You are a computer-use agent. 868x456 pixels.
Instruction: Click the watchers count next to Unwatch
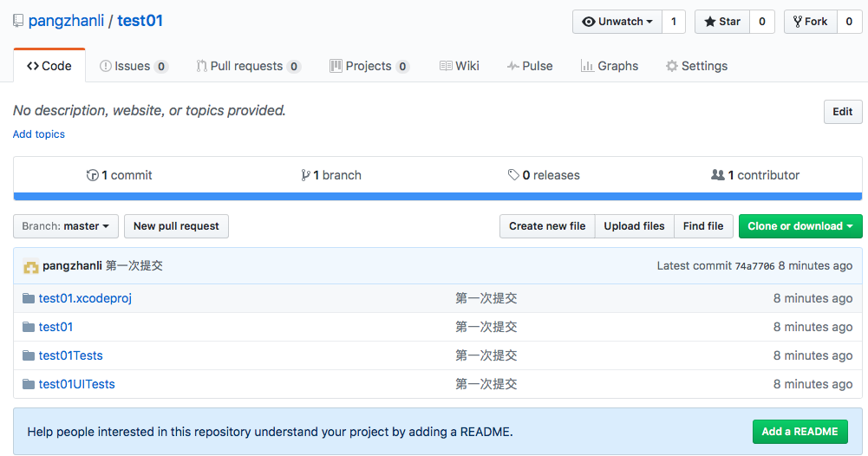tap(674, 22)
